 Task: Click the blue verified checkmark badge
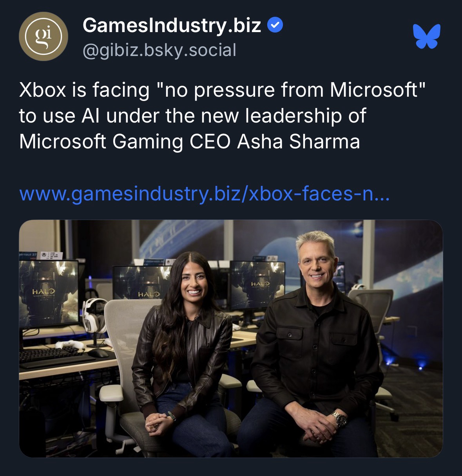click(x=275, y=26)
